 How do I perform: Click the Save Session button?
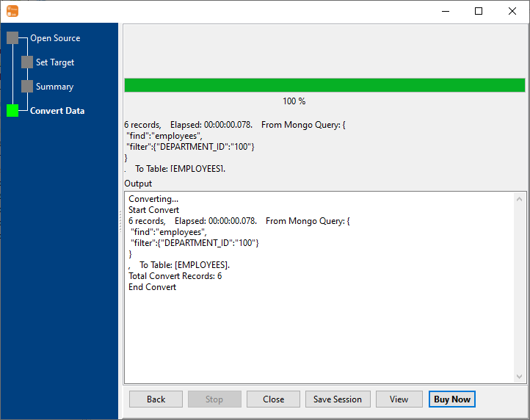(x=338, y=399)
